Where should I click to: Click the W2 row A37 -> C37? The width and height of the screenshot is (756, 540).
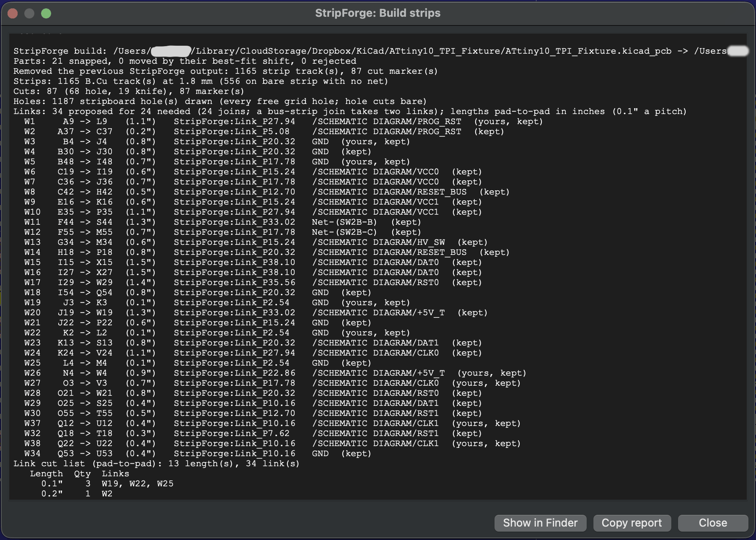[x=264, y=132]
